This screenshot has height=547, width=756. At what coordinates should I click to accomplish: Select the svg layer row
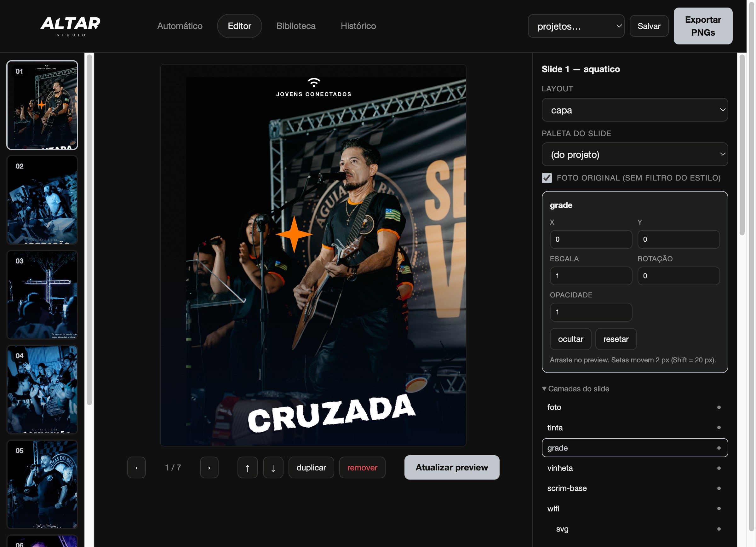click(635, 529)
